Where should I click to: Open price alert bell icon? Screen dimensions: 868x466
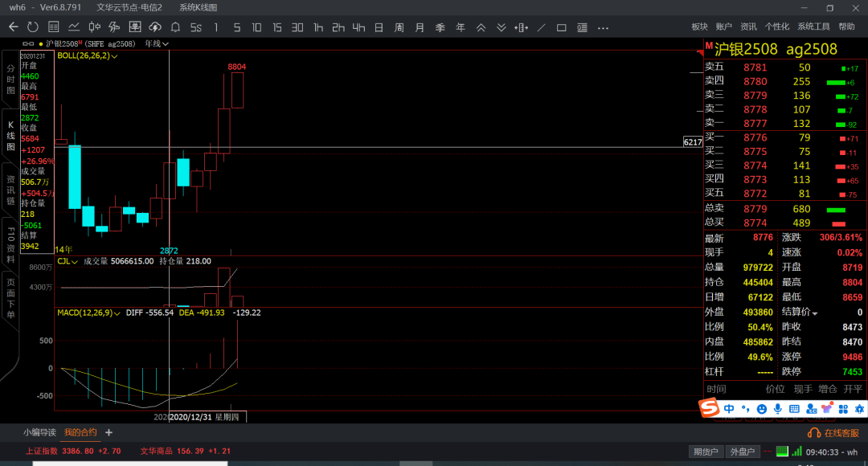175,27
